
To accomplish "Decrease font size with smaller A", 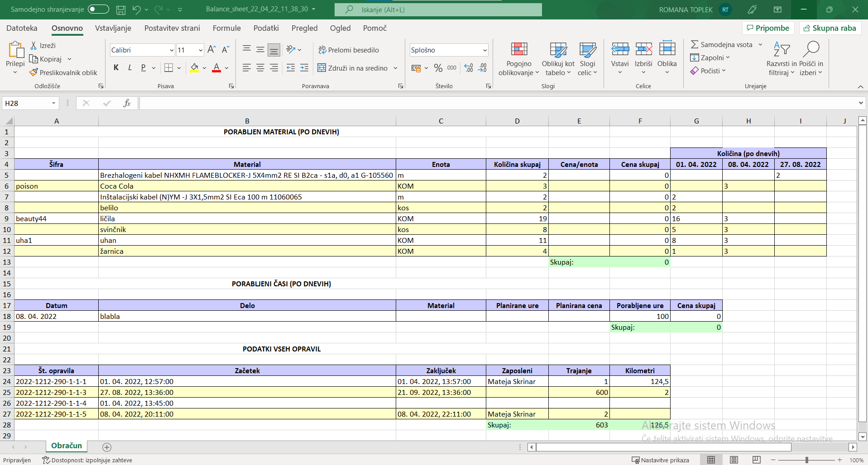I will 225,50.
